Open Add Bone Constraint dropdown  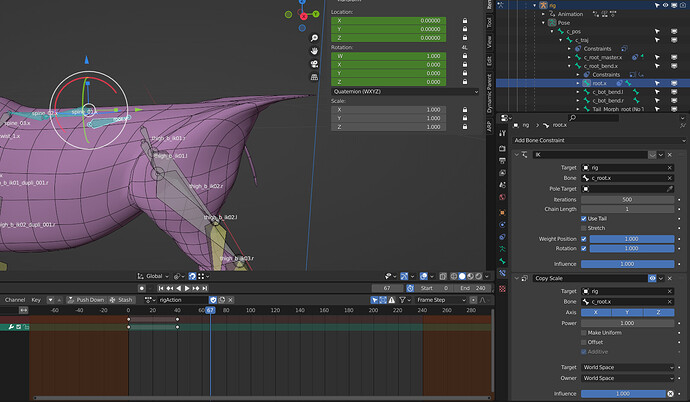point(599,140)
